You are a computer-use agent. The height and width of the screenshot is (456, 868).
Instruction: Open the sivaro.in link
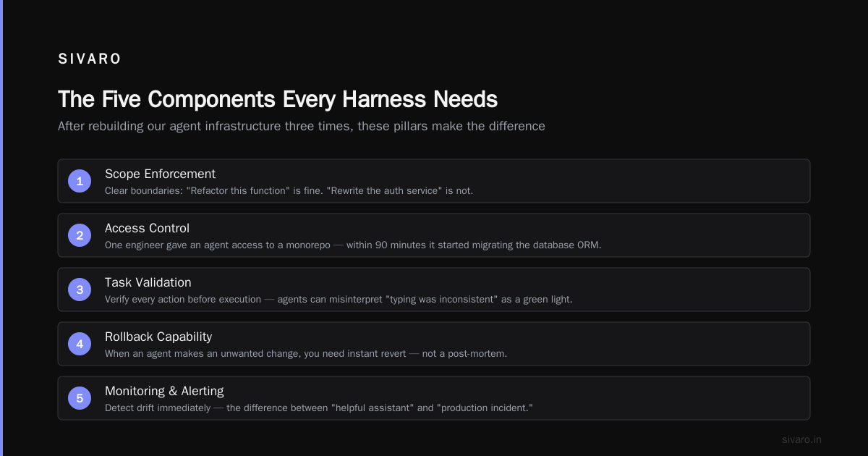pos(801,439)
